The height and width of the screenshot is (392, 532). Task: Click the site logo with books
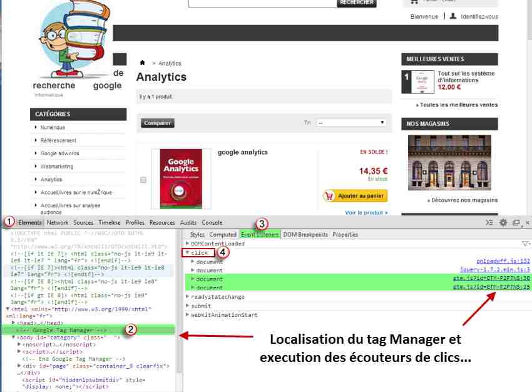[74, 39]
